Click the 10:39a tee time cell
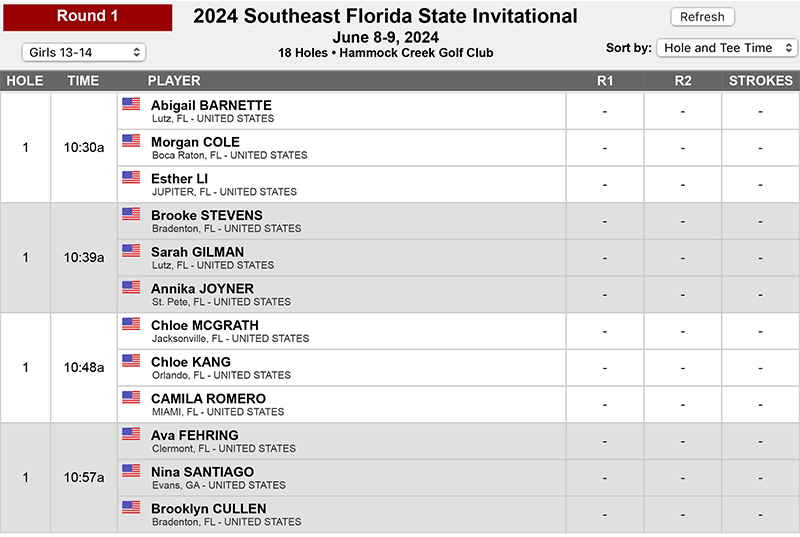This screenshot has height=537, width=800. (84, 258)
